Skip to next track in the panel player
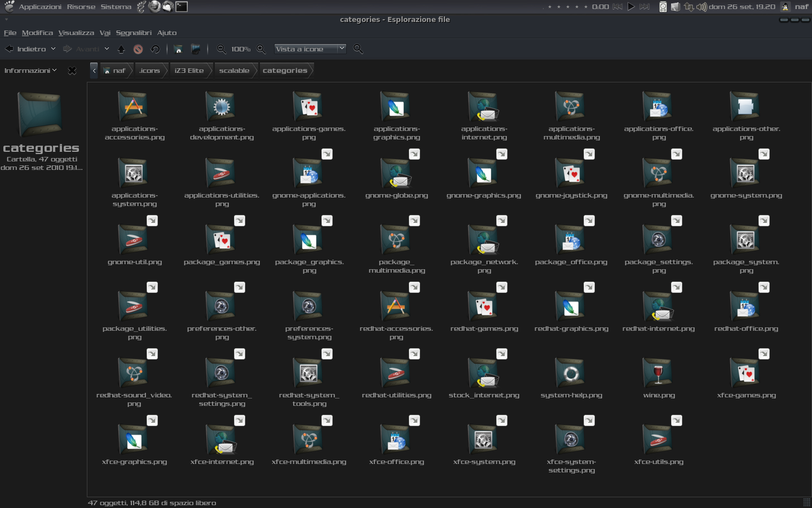 coord(645,7)
